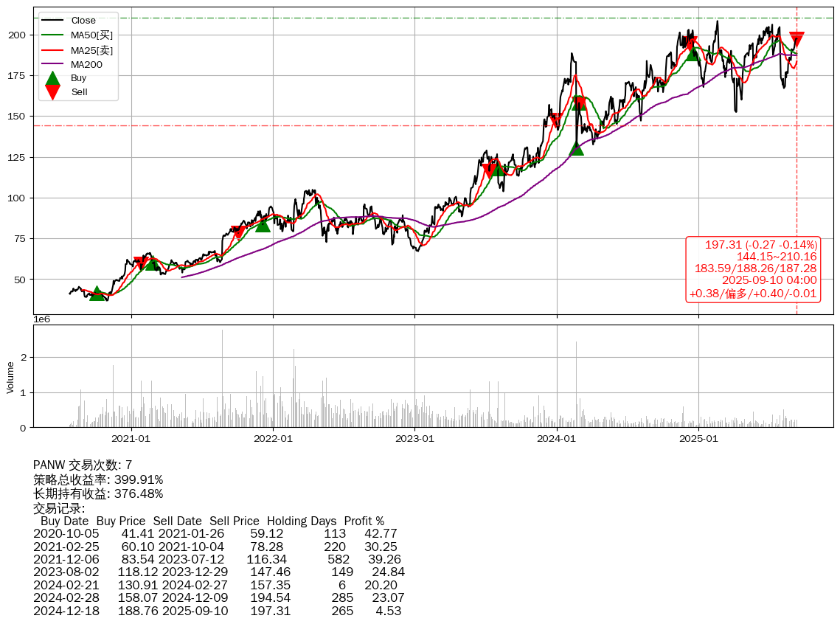840x624 pixels.
Task: Click the green Buy triangle in the legend
Action: pyautogui.click(x=52, y=78)
